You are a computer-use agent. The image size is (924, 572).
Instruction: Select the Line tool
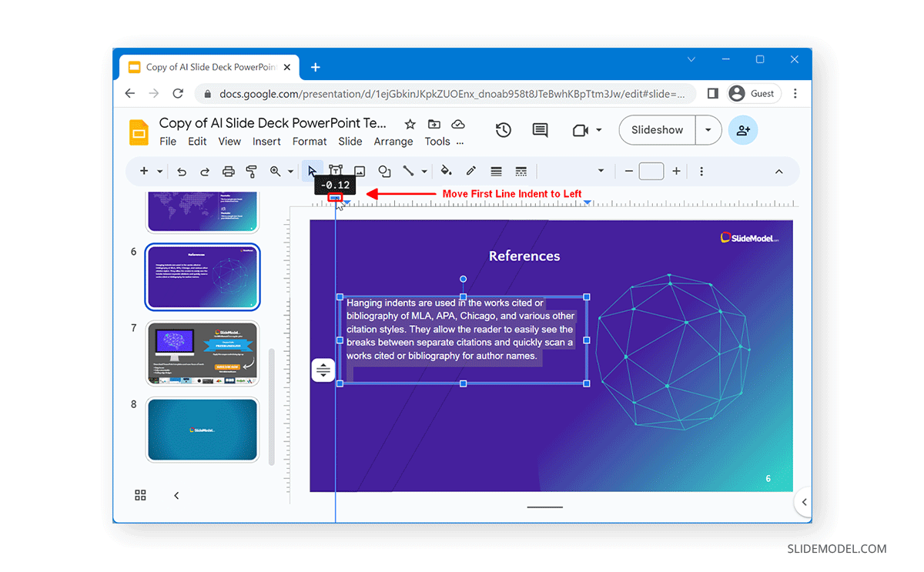point(408,172)
